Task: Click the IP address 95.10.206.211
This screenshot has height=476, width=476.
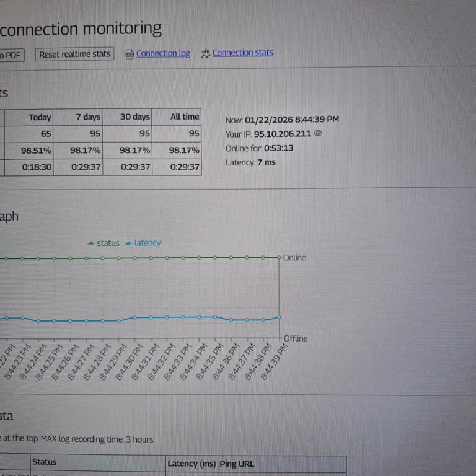Action: [x=283, y=134]
